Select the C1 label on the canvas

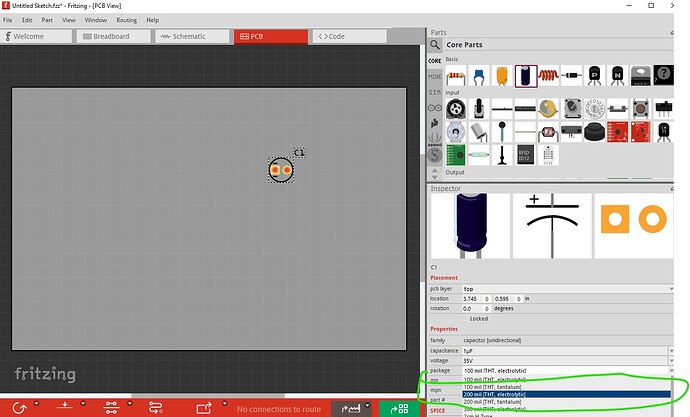(x=299, y=153)
